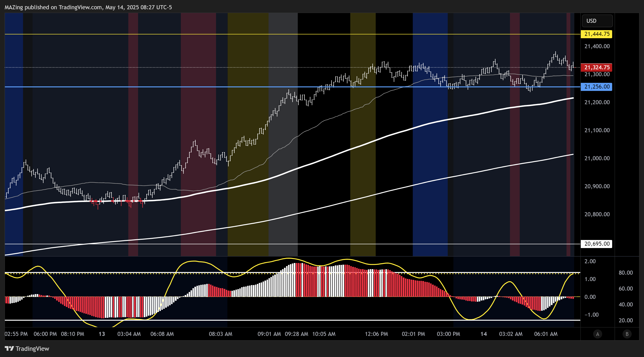The height and width of the screenshot is (357, 644).
Task: Click the 80.00 oscillator scale value
Action: point(625,273)
